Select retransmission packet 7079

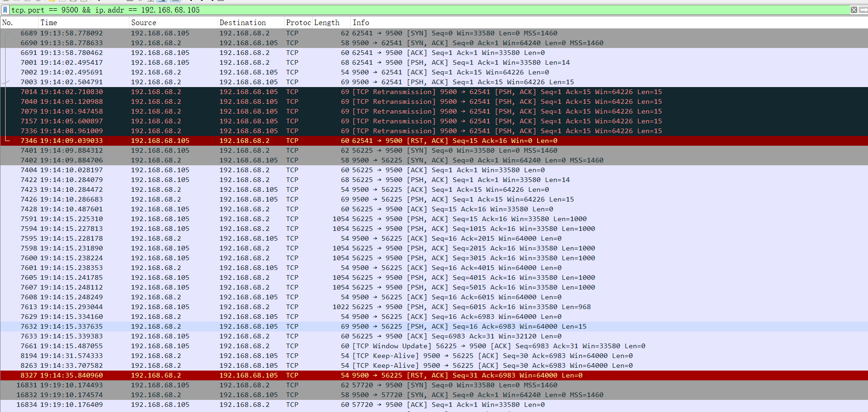(434, 111)
